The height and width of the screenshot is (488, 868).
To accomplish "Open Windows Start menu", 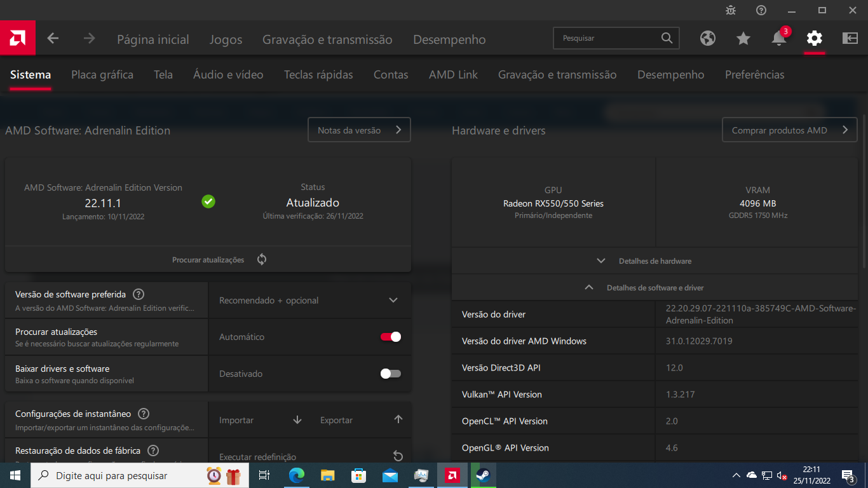I will 15,475.
